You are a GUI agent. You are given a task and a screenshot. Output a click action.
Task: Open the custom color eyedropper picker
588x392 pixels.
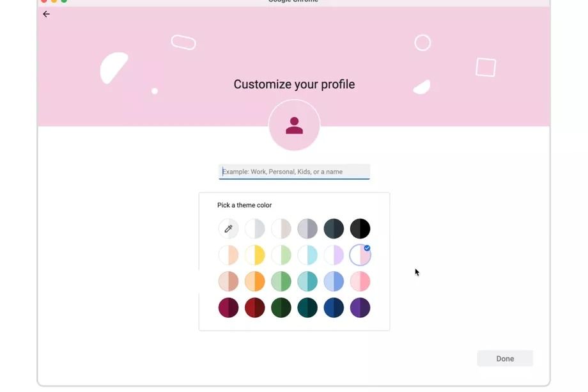(x=228, y=228)
